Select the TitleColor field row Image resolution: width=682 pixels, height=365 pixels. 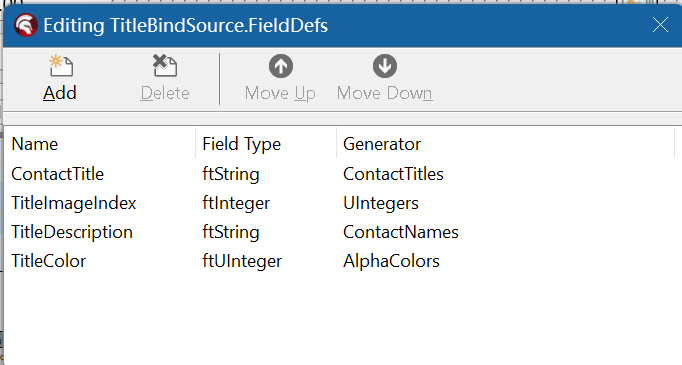click(339, 261)
